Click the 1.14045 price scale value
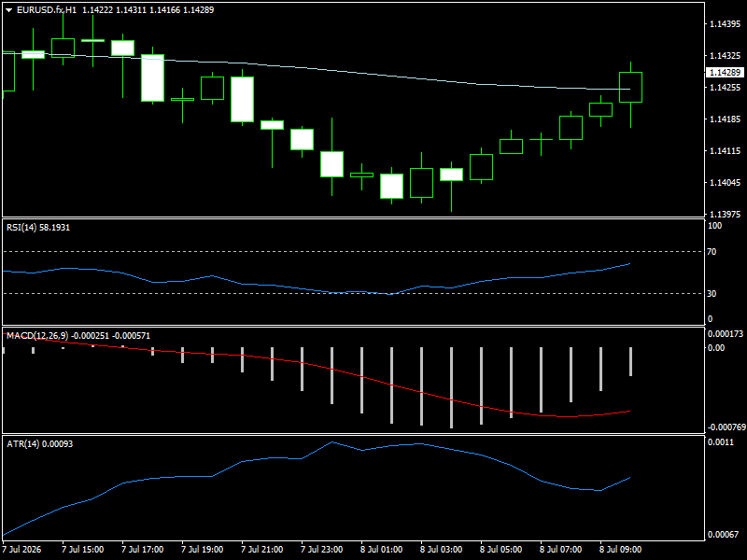 [x=726, y=183]
